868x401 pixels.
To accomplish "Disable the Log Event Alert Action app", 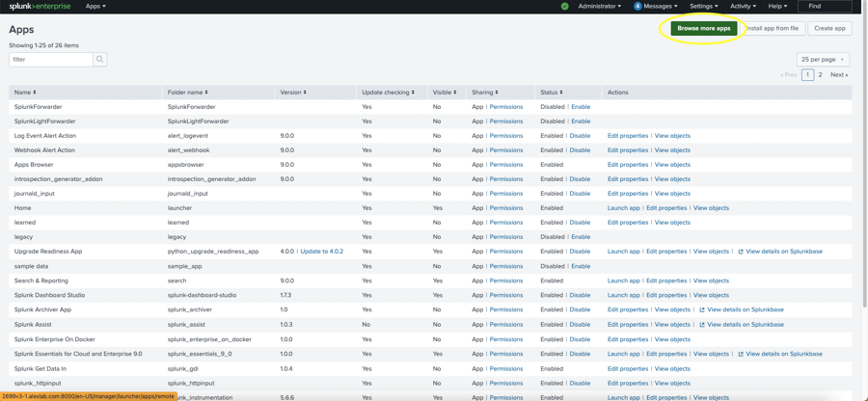I will tap(580, 136).
